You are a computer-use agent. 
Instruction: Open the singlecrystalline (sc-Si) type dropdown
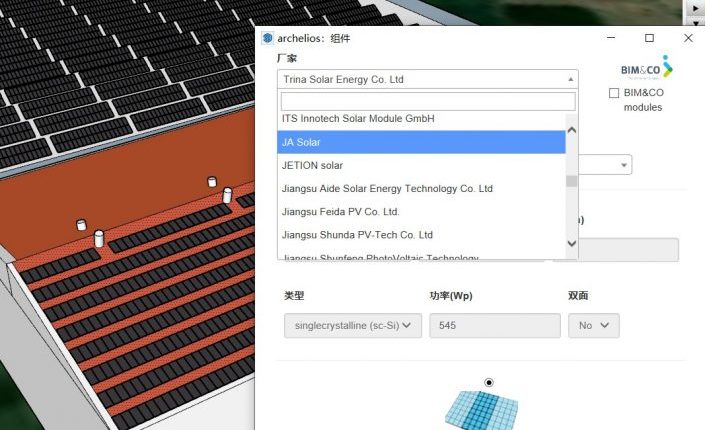[353, 325]
